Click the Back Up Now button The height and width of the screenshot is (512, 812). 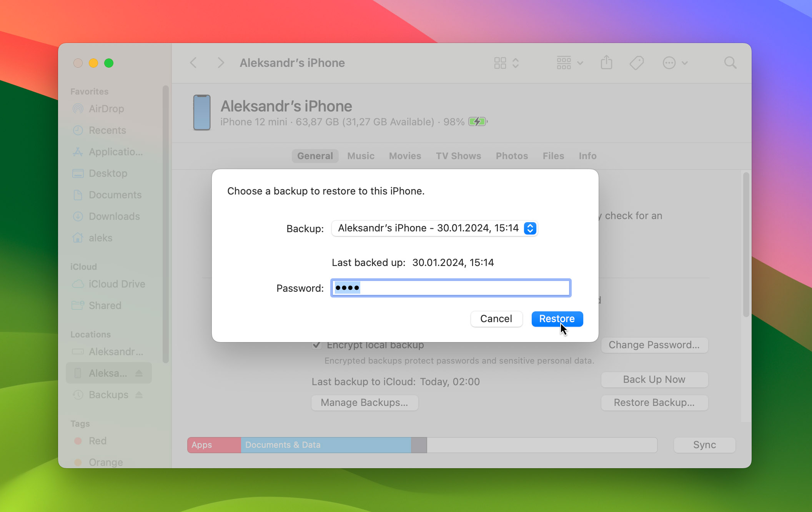pyautogui.click(x=654, y=379)
